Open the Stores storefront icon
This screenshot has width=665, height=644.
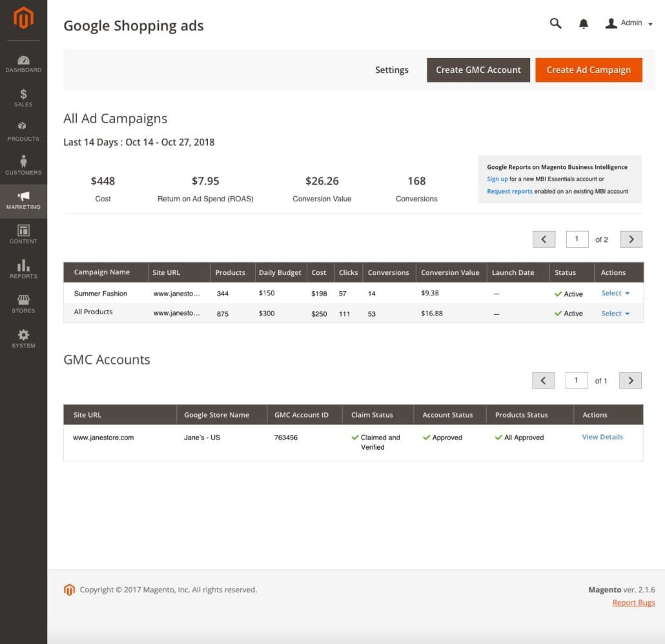click(x=23, y=300)
